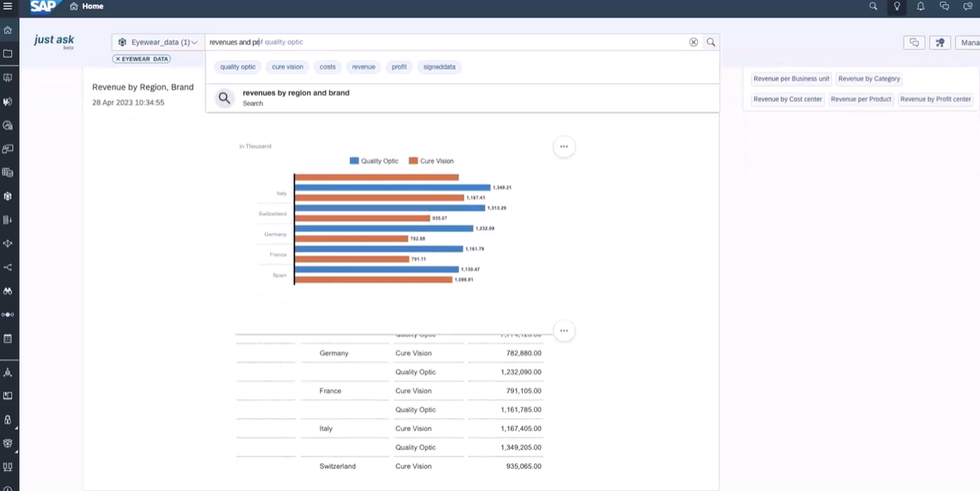Click the partially visible Manage button
This screenshot has width=980, height=491.
[x=970, y=42]
